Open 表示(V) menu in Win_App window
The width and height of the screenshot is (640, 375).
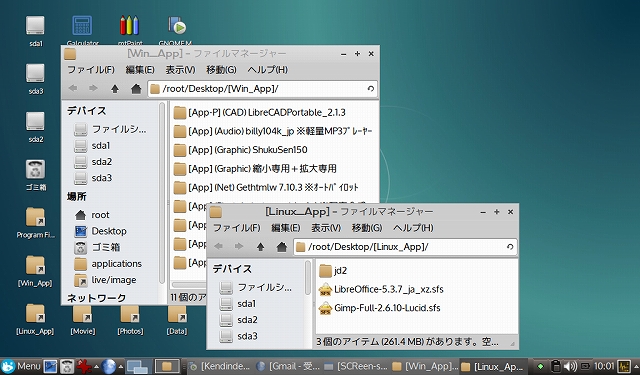point(180,70)
